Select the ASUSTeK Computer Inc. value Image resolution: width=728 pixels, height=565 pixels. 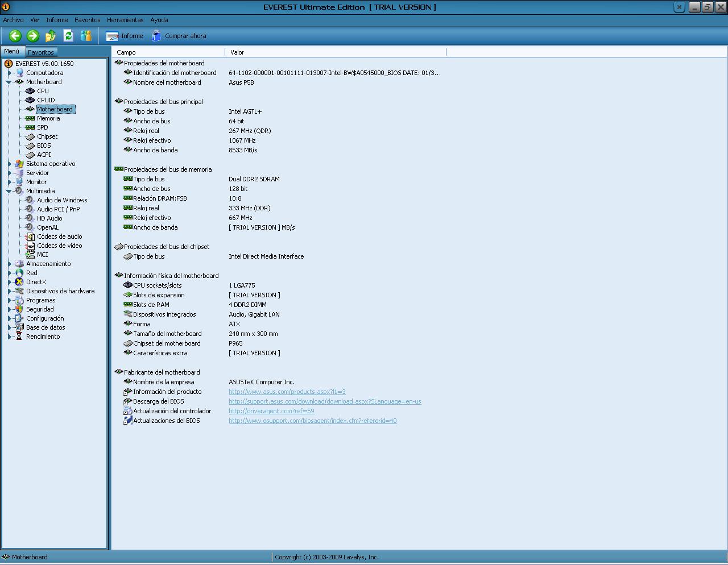click(262, 382)
